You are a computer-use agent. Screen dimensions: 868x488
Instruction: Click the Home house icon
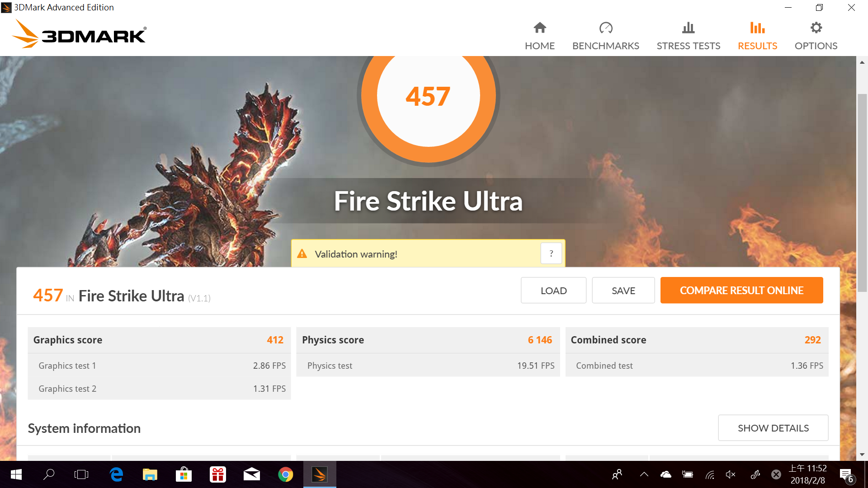tap(540, 28)
